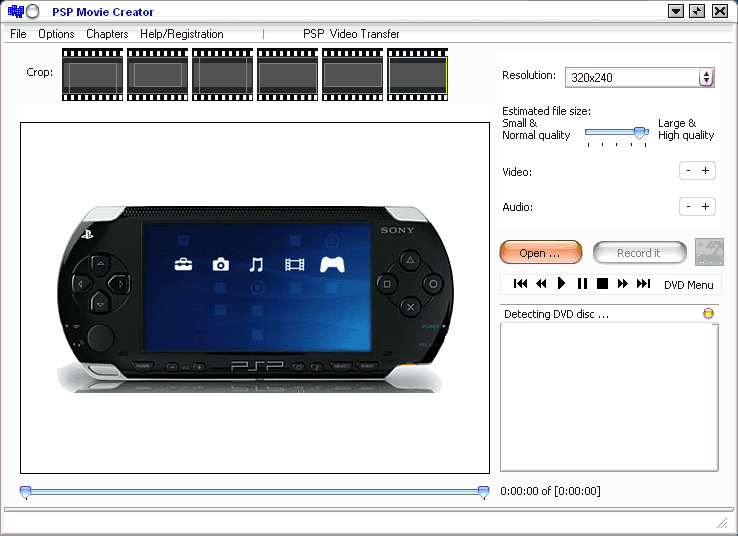Open the File menu
The height and width of the screenshot is (536, 738).
(x=18, y=34)
